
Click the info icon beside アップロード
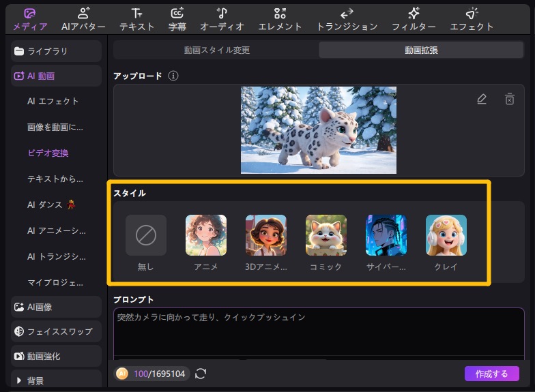(173, 76)
